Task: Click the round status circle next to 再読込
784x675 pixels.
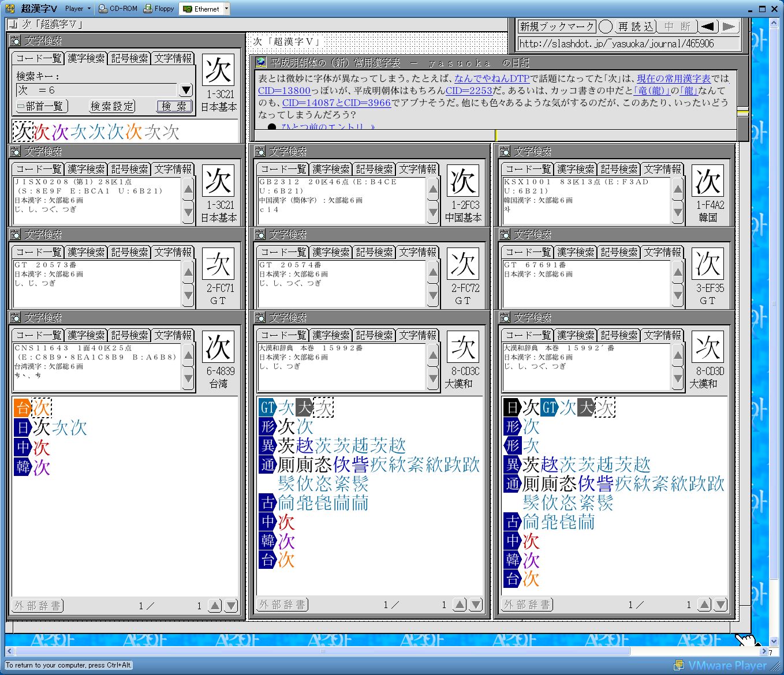Action: pos(606,27)
